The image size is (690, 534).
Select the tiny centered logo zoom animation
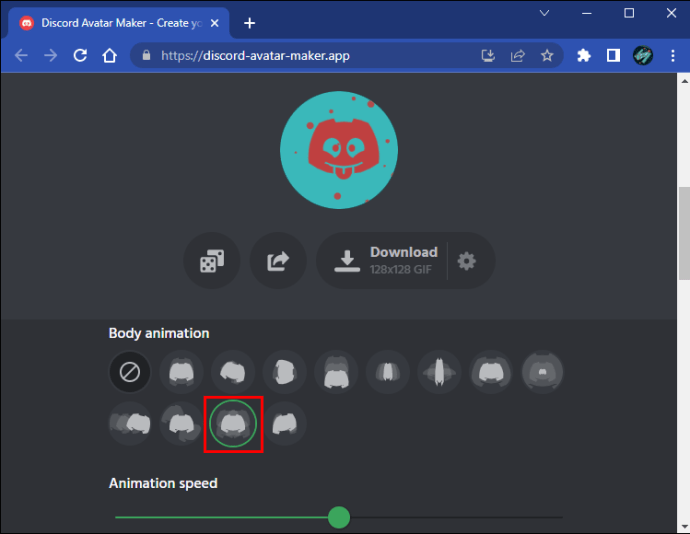pos(542,372)
